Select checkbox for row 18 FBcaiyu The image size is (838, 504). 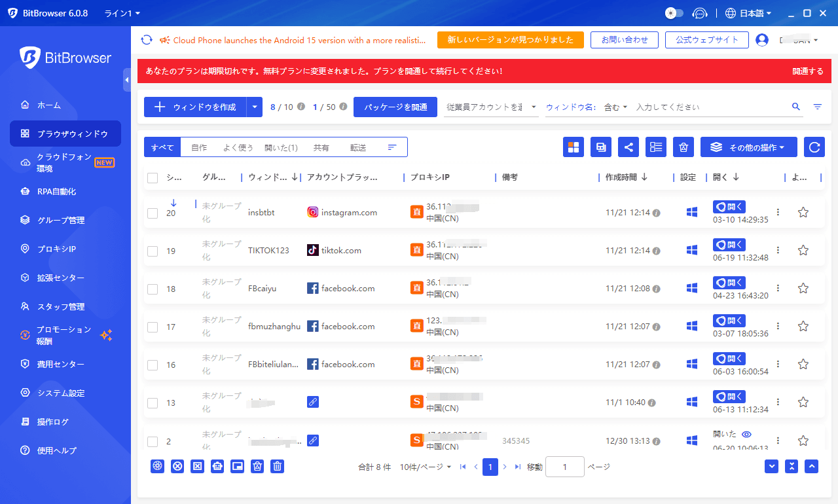coord(153,289)
